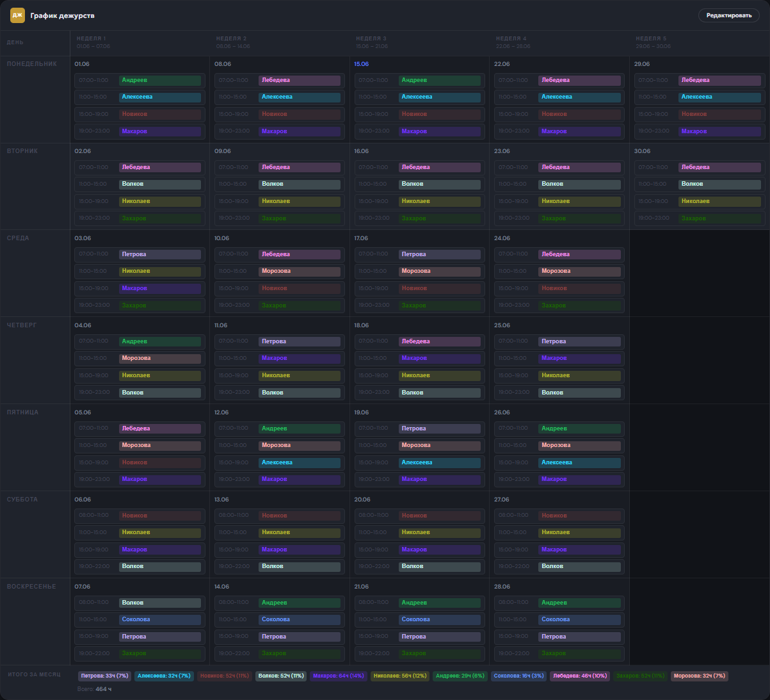Select Морозова shift on 10.06 Wednesday
Viewport: 770px width, 700px height.
point(300,272)
